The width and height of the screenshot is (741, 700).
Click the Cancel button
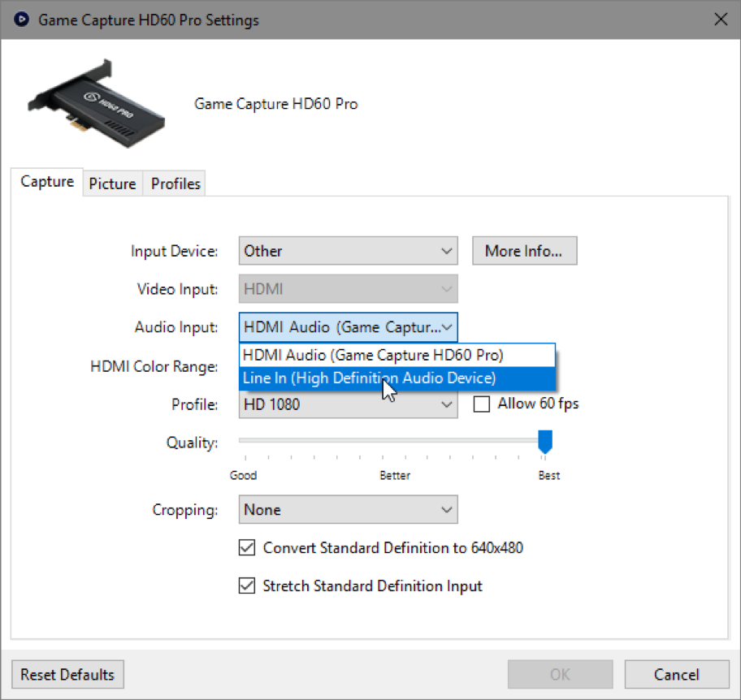(677, 674)
